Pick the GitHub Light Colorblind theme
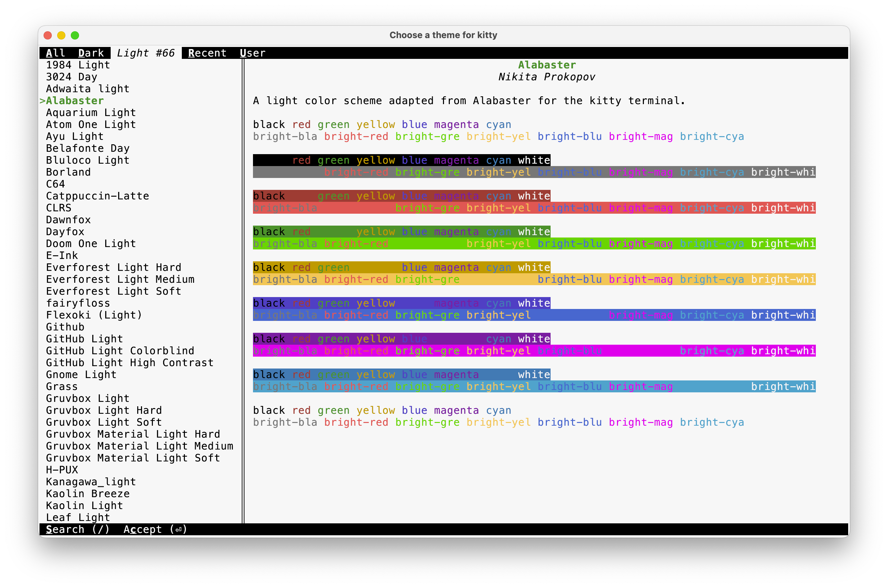Viewport: 888px width, 588px height. click(x=120, y=350)
